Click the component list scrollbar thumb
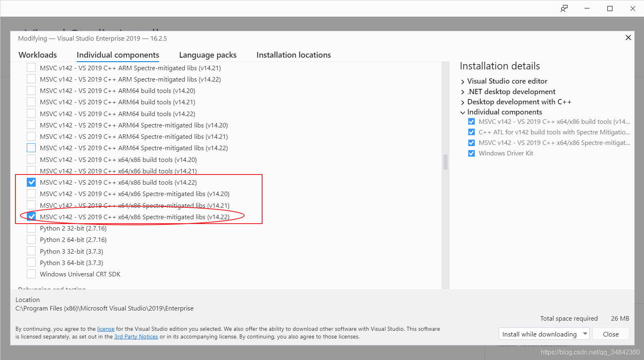 tap(445, 162)
